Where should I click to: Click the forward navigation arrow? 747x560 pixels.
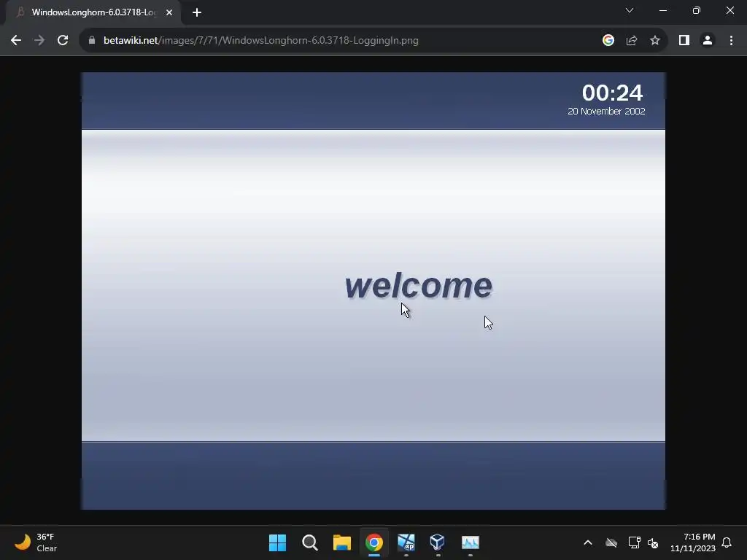39,41
